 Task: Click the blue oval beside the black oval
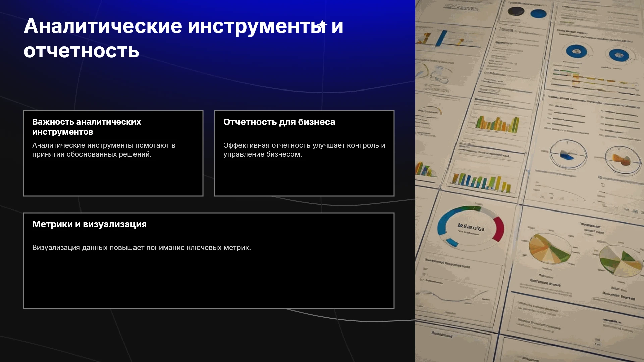539,14
